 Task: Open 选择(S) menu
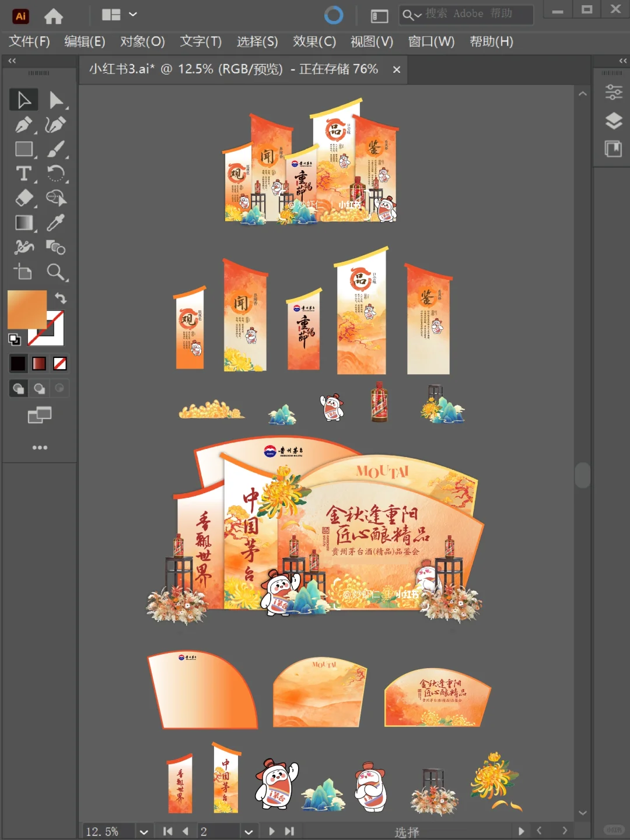point(257,41)
